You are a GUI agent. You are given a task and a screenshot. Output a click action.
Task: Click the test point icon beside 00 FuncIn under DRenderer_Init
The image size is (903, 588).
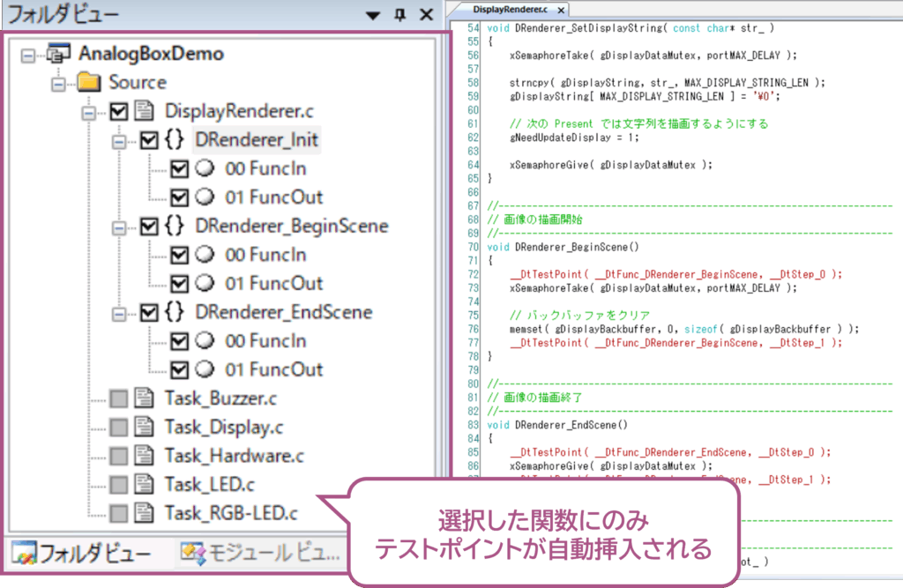(x=206, y=169)
